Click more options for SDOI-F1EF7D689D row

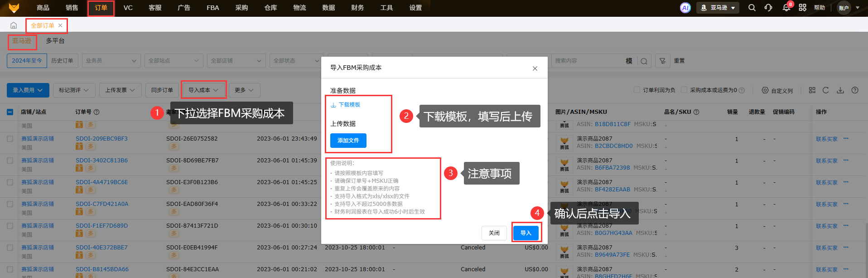click(x=846, y=226)
